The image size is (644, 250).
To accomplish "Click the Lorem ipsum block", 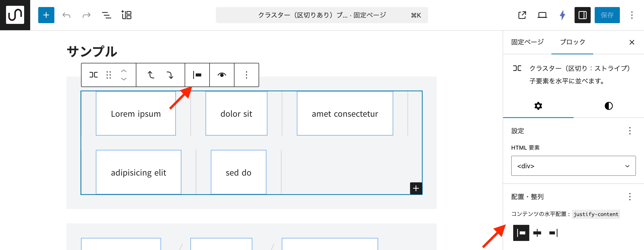I will click(x=136, y=114).
